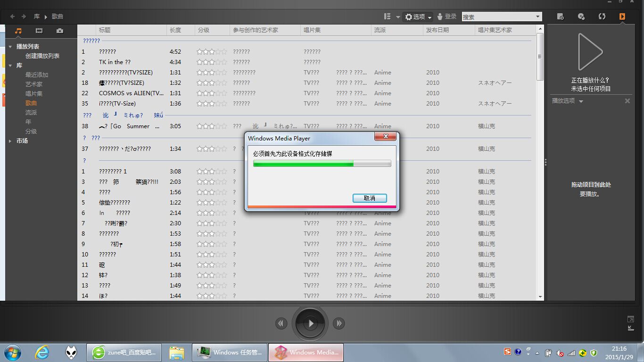Viewport: 644px width, 362px height.
Task: Click the muted volume tray icon
Action: (x=560, y=353)
